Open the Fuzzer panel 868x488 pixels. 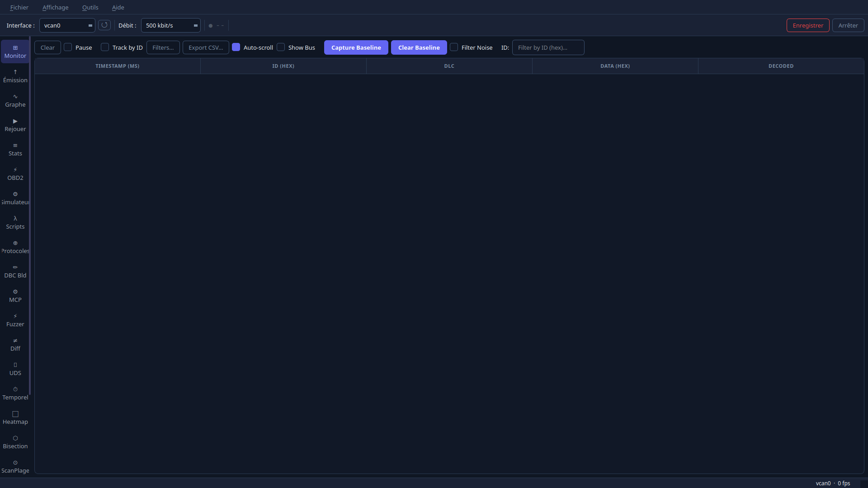(x=15, y=320)
